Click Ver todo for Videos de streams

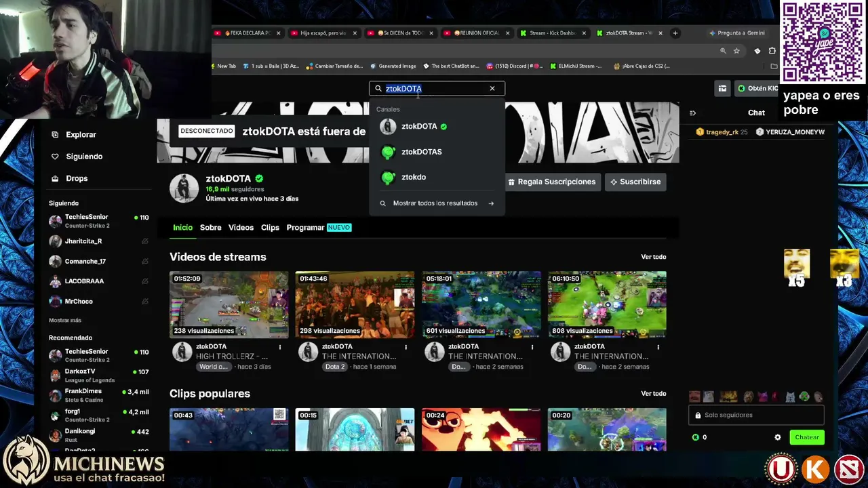(x=654, y=257)
